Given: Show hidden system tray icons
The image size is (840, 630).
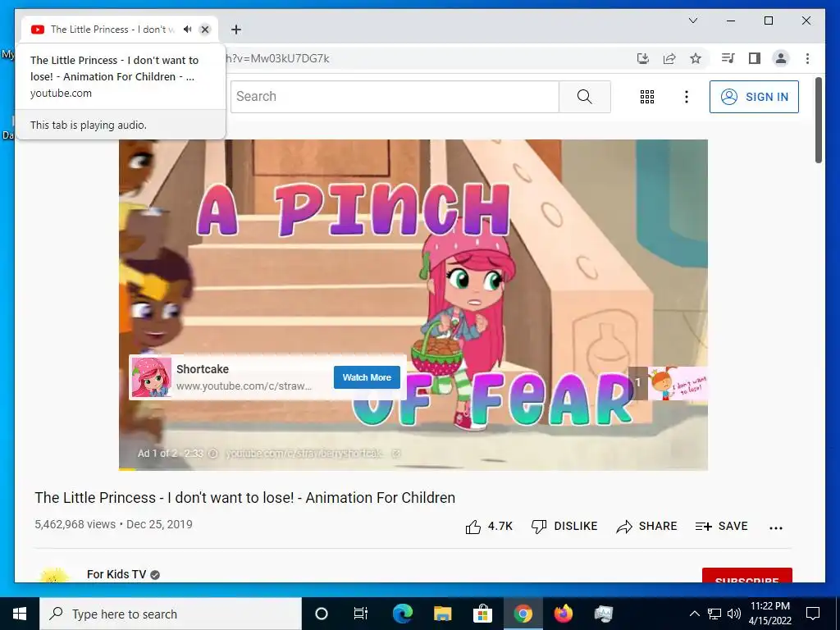Looking at the screenshot, I should click(694, 614).
